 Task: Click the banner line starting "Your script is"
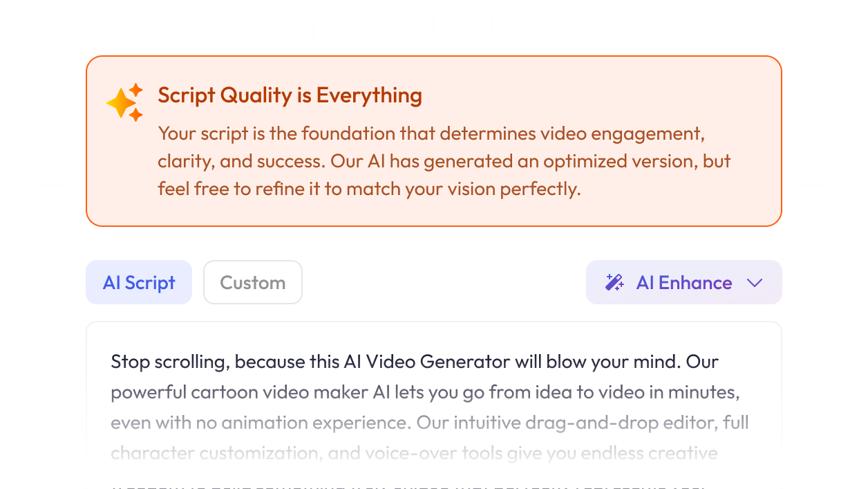[431, 133]
